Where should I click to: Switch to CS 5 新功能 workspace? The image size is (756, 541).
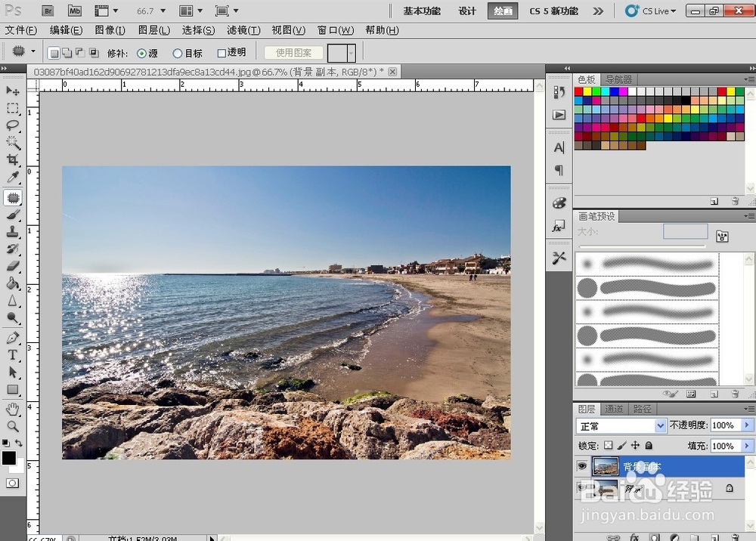[x=553, y=11]
